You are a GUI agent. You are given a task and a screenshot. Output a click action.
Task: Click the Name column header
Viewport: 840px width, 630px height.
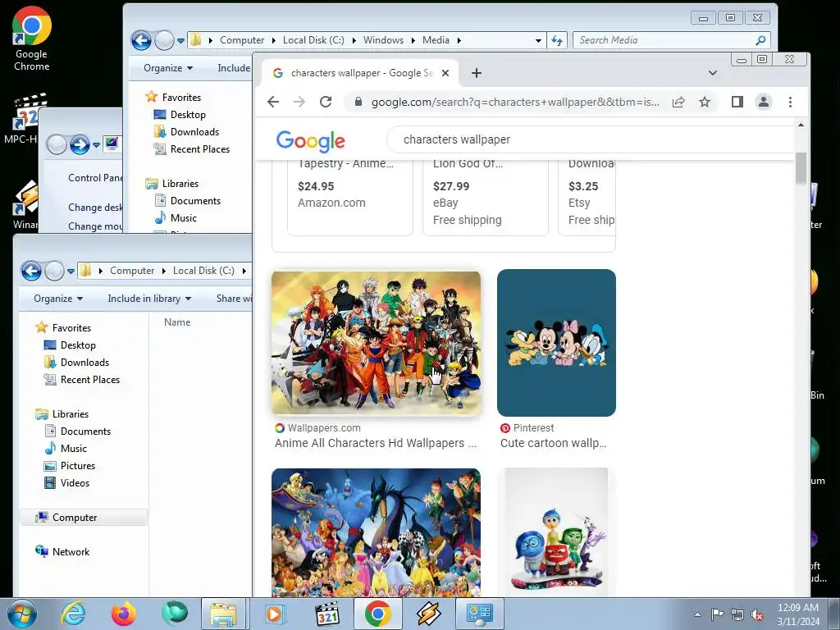pos(177,322)
